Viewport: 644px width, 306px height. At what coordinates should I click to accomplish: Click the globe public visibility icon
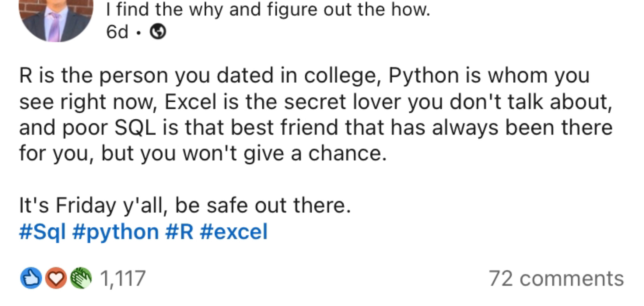coord(158,32)
